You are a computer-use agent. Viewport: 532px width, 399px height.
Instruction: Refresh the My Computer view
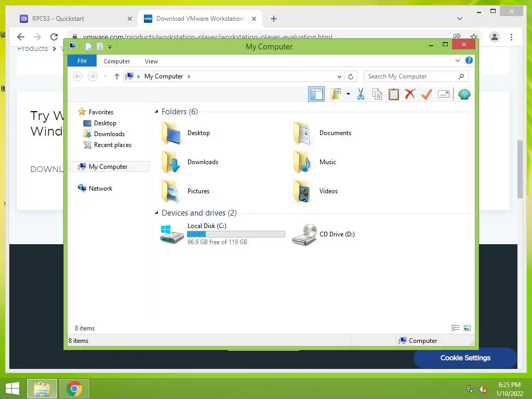[351, 77]
